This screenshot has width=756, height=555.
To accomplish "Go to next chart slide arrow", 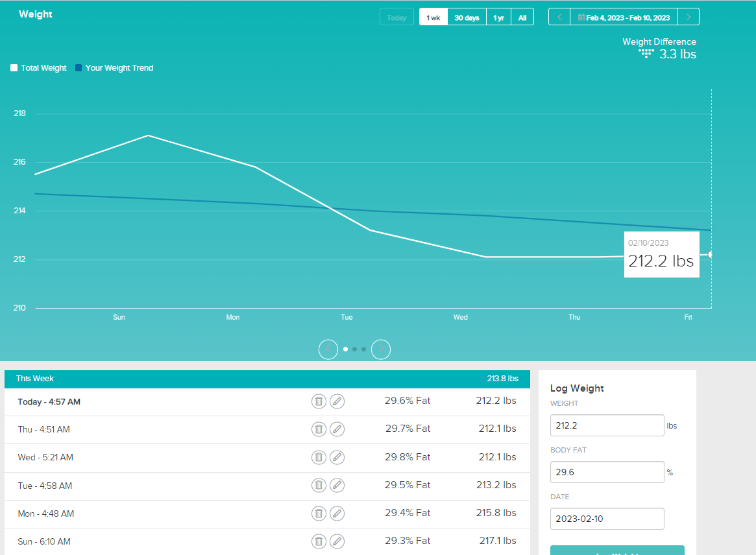I will point(381,349).
